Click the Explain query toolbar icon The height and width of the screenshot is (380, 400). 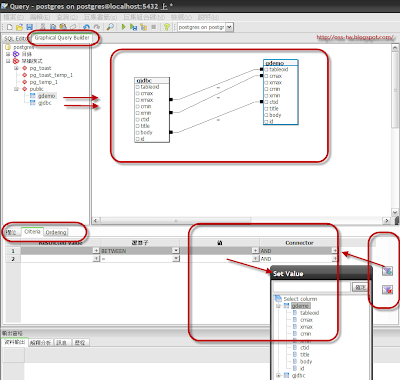(144, 27)
